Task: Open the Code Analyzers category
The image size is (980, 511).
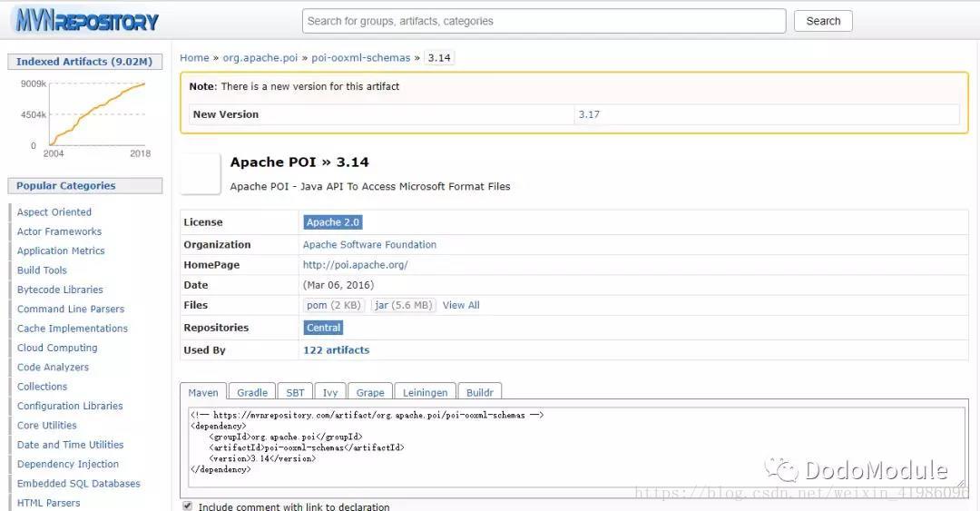Action: click(x=53, y=368)
